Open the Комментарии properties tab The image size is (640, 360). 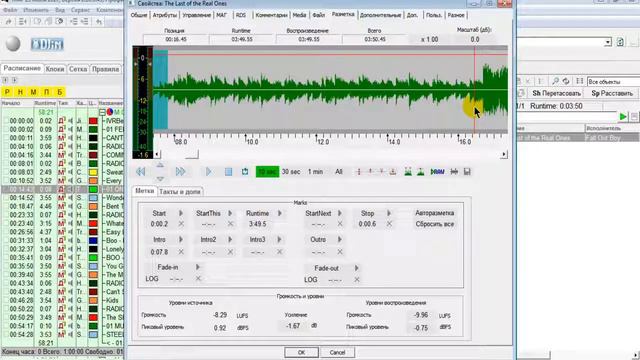271,15
